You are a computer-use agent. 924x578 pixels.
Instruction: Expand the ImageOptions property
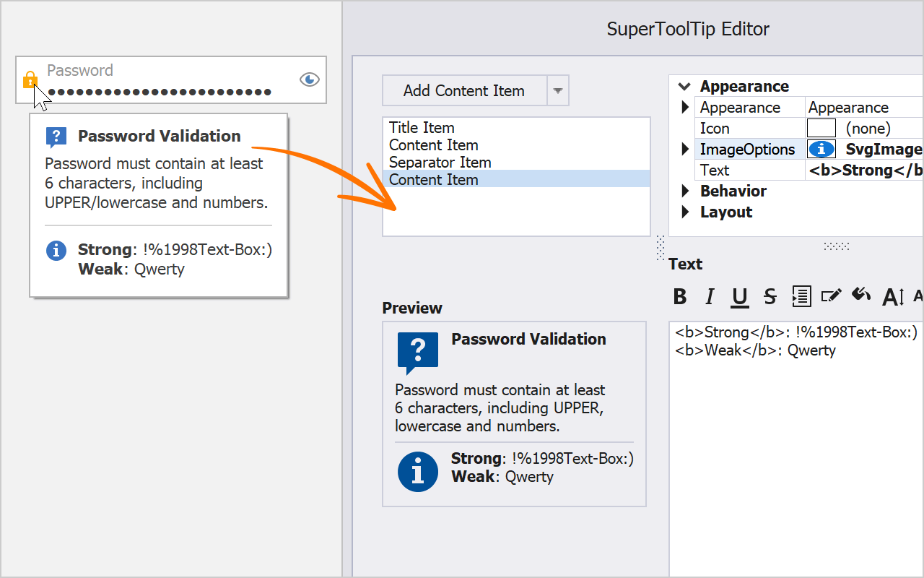point(685,150)
